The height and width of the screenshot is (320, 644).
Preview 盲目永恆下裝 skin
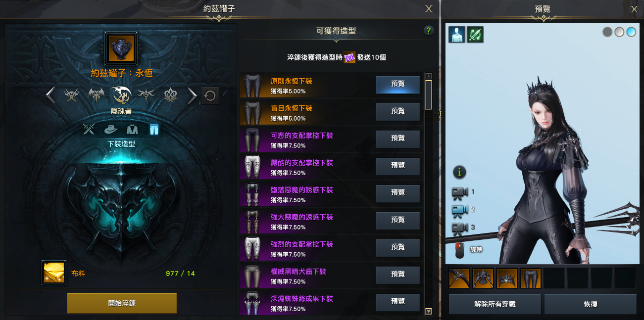click(398, 112)
